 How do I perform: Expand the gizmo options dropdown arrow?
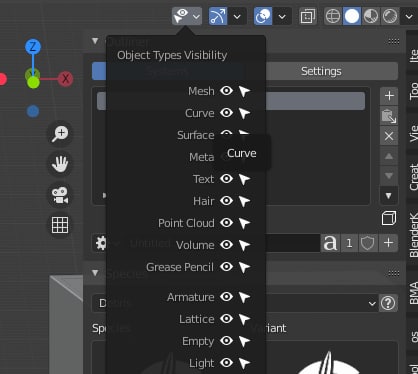(x=237, y=16)
